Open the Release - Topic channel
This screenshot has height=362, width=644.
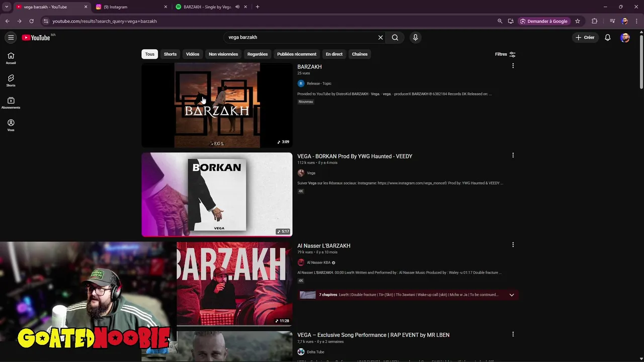click(x=319, y=83)
